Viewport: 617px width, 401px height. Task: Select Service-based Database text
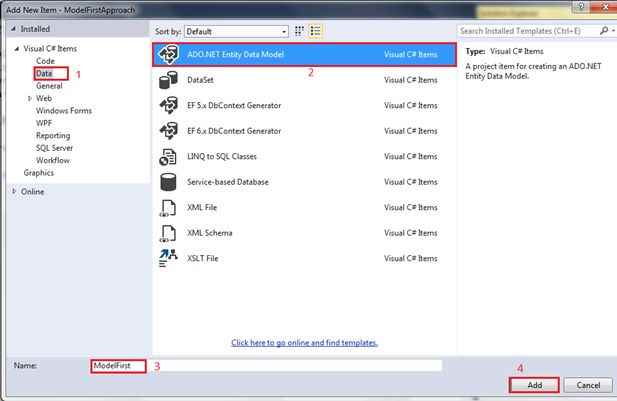pyautogui.click(x=228, y=182)
